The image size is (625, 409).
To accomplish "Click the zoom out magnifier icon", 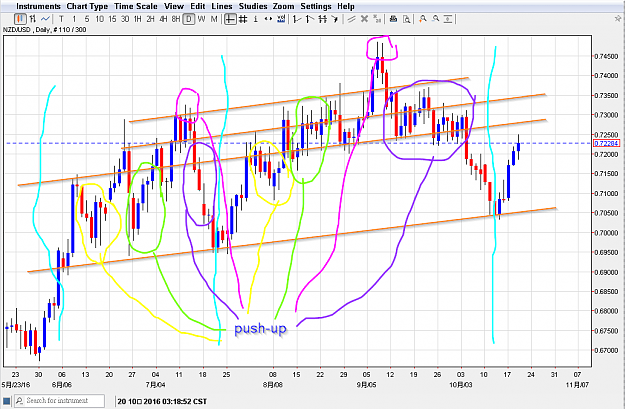I will coord(436,19).
